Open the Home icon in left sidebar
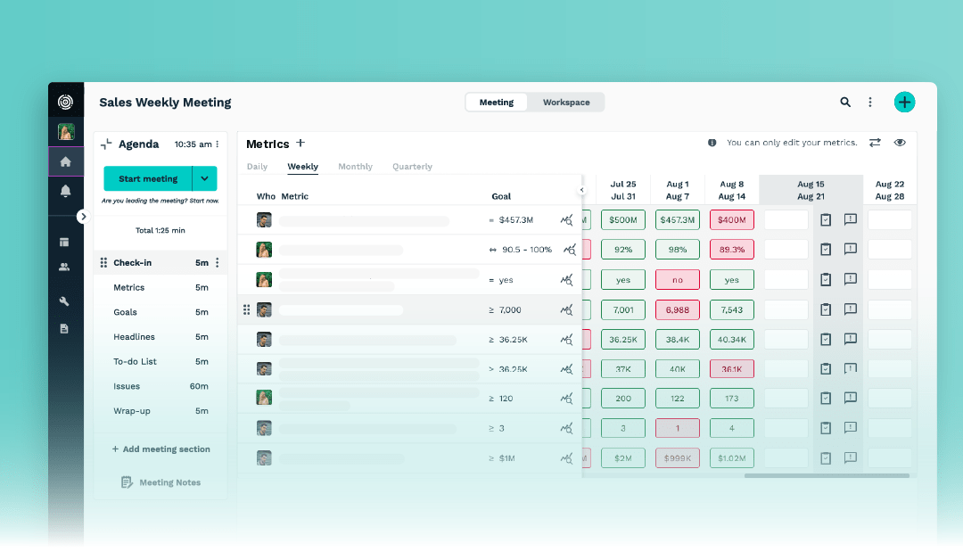963x560 pixels. tap(65, 161)
